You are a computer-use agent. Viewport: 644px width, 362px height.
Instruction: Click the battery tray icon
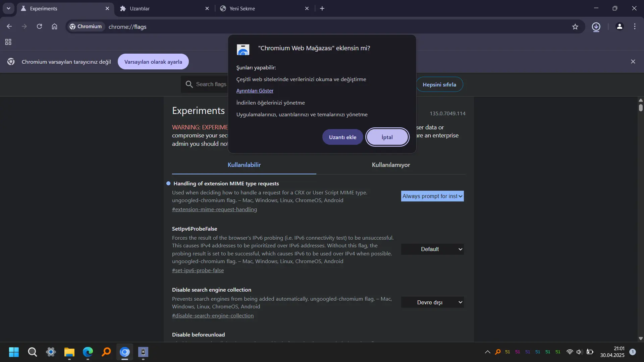[x=590, y=352]
